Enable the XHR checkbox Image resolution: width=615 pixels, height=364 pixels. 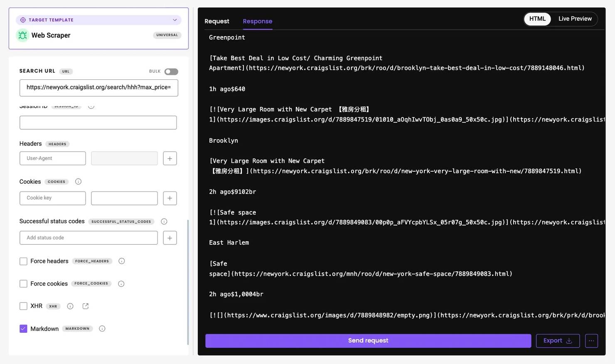23,306
